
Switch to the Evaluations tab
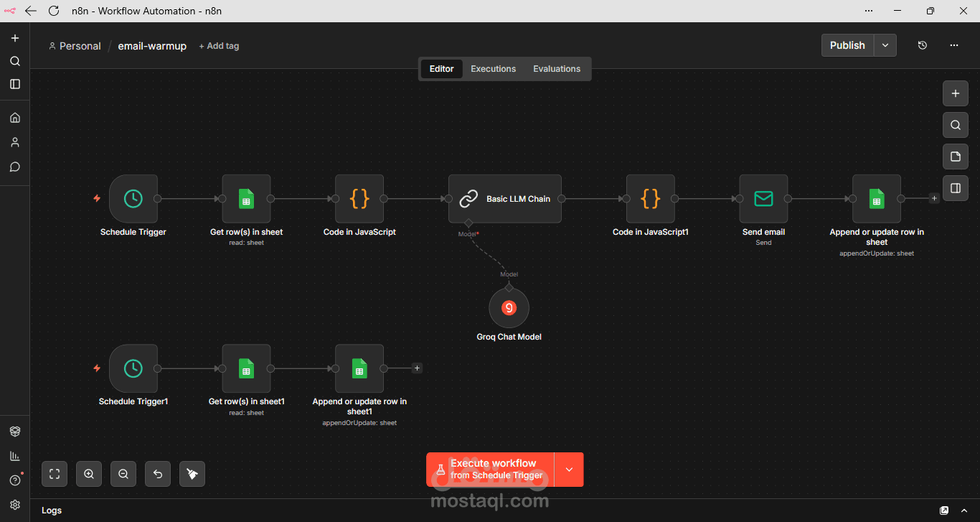point(557,69)
